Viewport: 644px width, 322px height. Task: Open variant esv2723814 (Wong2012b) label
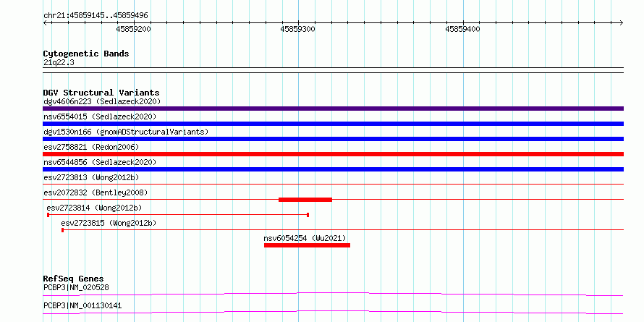point(95,208)
